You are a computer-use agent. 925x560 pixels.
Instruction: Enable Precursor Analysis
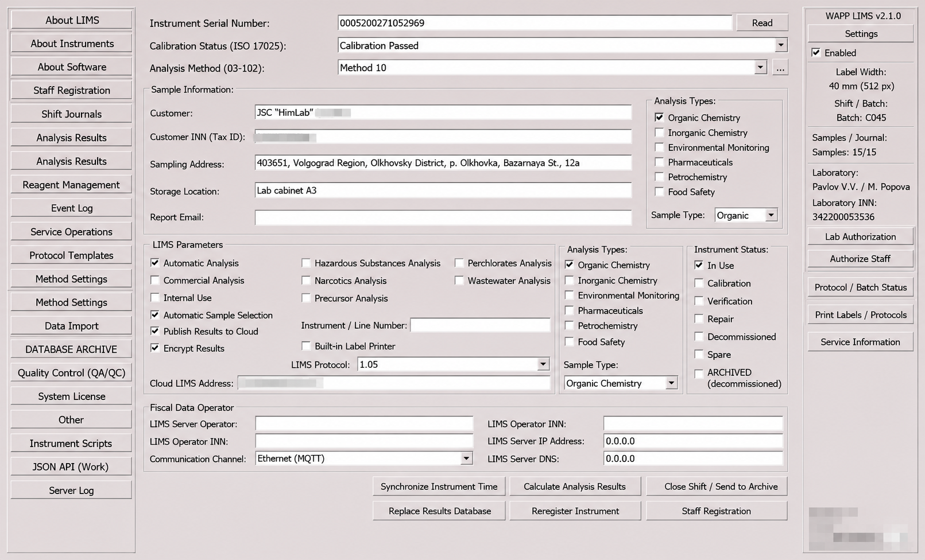(x=306, y=298)
